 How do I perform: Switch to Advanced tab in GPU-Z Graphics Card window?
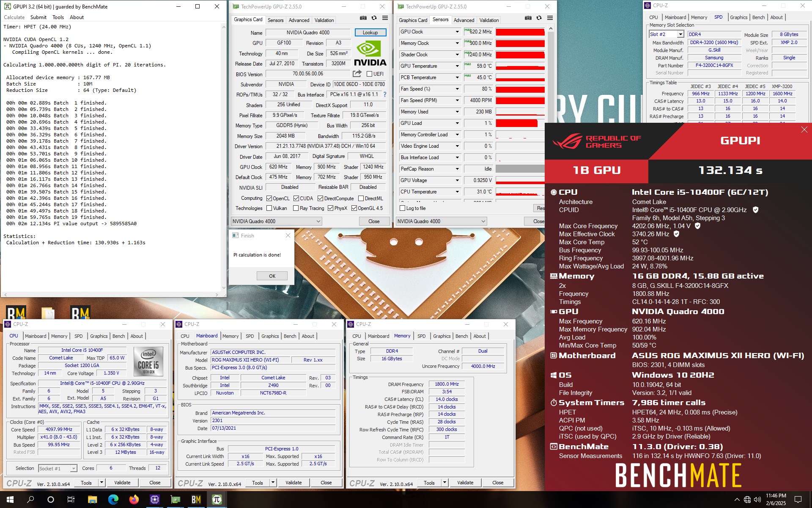[299, 20]
